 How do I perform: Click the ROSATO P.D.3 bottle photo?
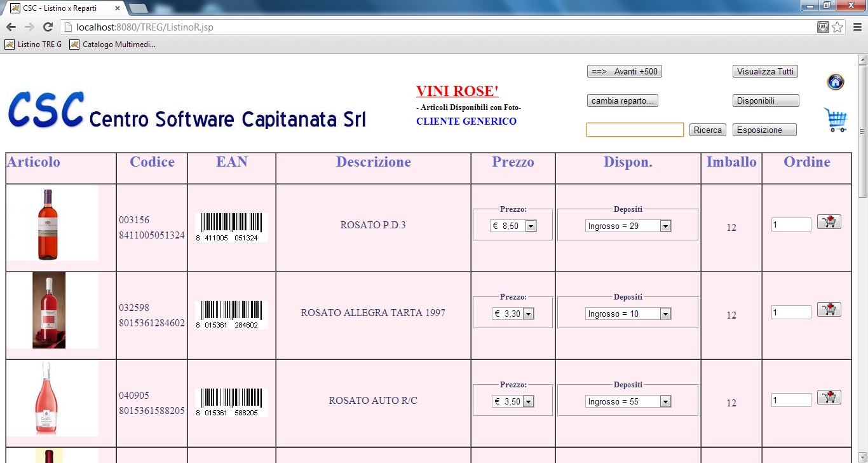coord(53,223)
